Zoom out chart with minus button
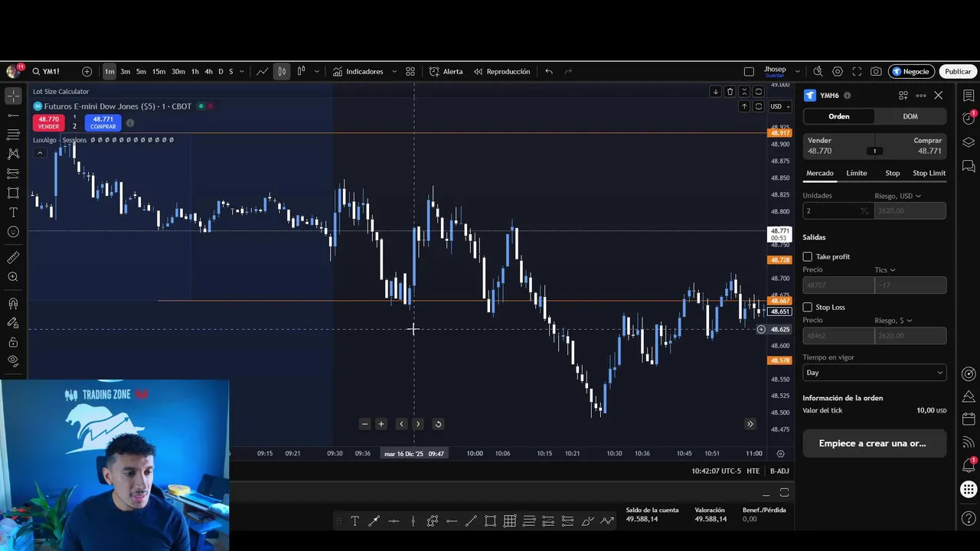Image resolution: width=980 pixels, height=551 pixels. pyautogui.click(x=364, y=424)
